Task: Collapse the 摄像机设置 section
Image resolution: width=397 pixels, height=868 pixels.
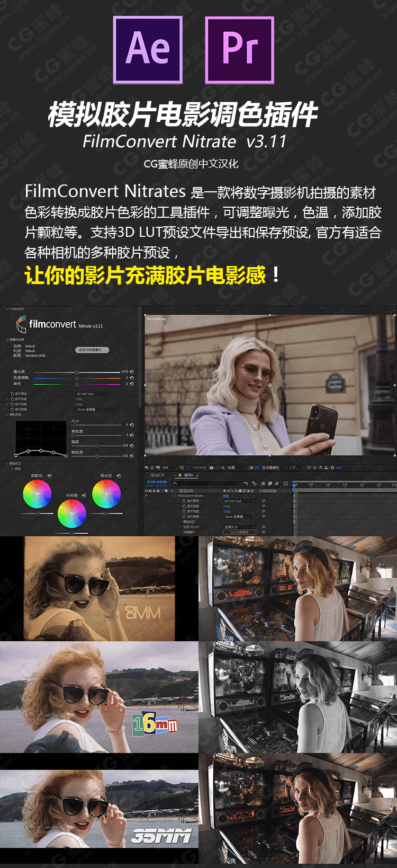Action: (x=7, y=340)
